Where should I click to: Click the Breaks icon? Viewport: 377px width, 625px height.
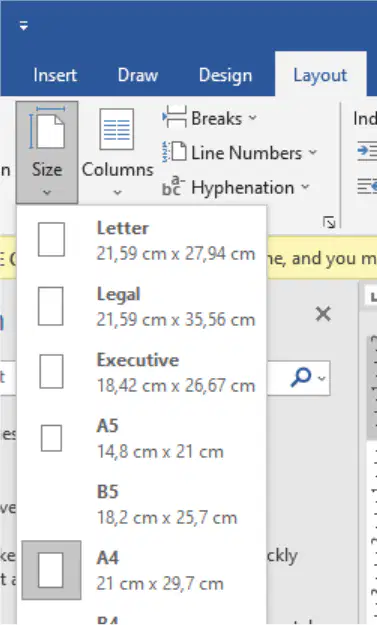click(x=175, y=117)
